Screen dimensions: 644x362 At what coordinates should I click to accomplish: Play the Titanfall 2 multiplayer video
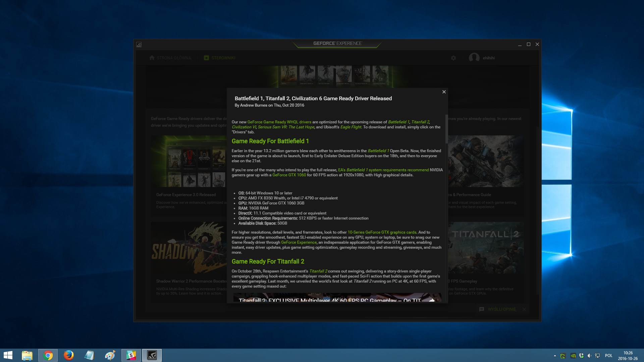[x=337, y=298]
